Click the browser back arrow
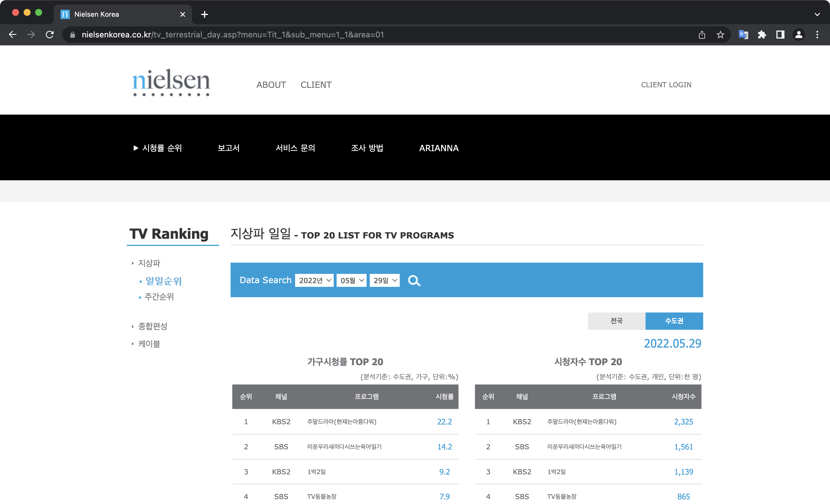This screenshot has height=504, width=830. [x=13, y=35]
